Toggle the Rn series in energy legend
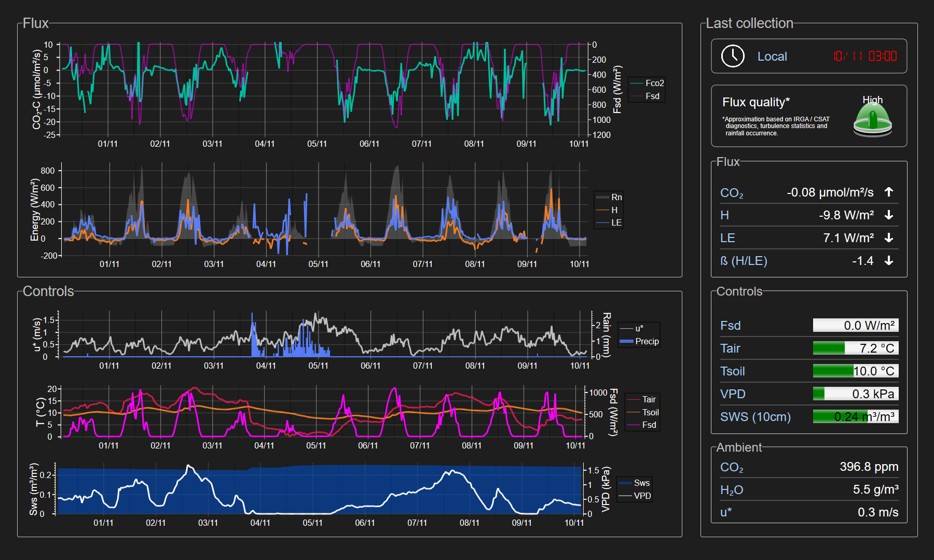The width and height of the screenshot is (934, 560). (x=610, y=197)
